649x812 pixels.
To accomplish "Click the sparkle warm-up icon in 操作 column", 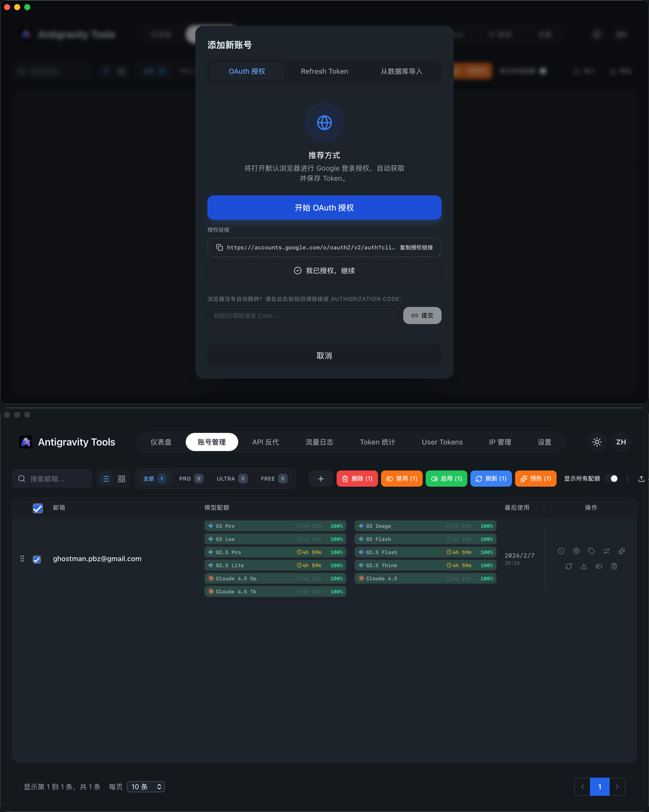I will [x=622, y=551].
